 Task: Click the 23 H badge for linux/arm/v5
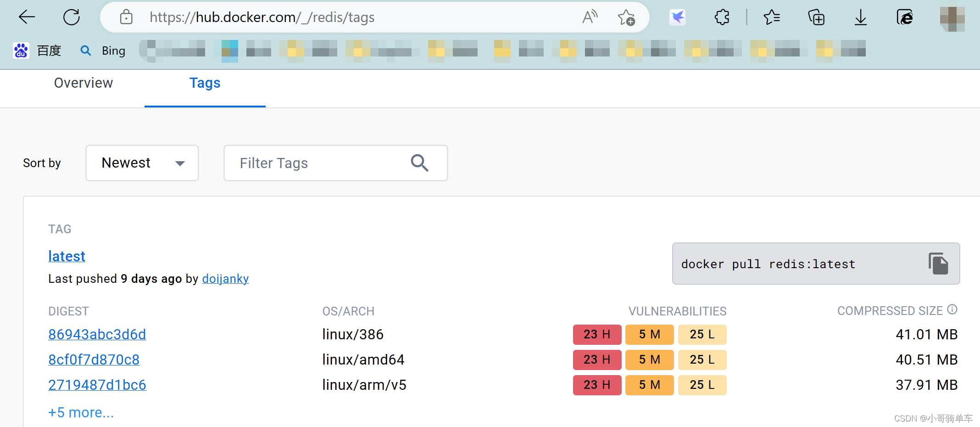pyautogui.click(x=597, y=385)
